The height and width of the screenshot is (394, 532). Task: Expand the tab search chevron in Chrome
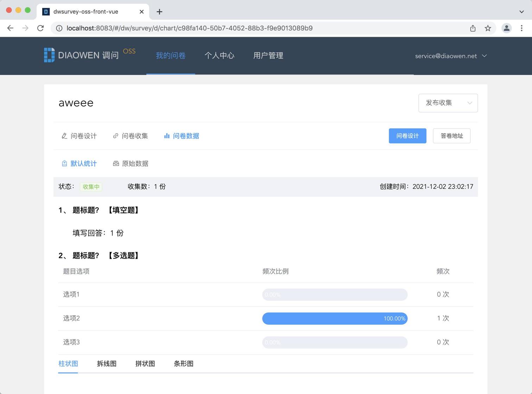[x=521, y=12]
